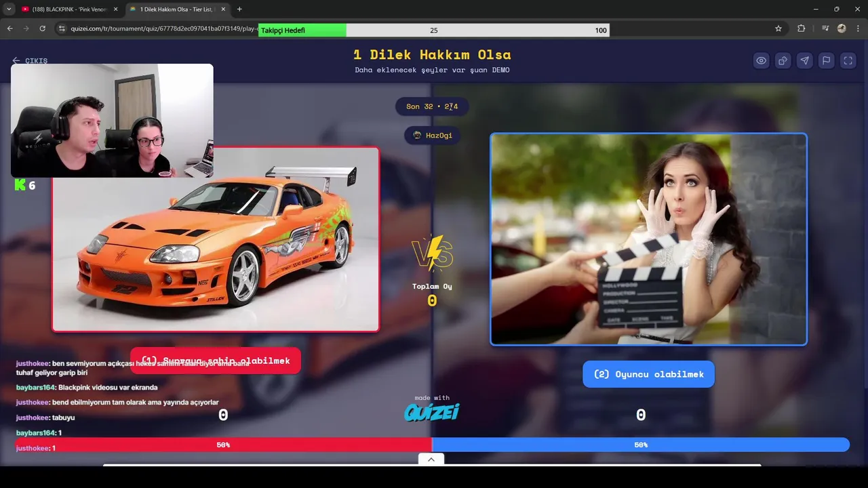Vote for (2) Oyuncu olabilmek button

pos(648,374)
